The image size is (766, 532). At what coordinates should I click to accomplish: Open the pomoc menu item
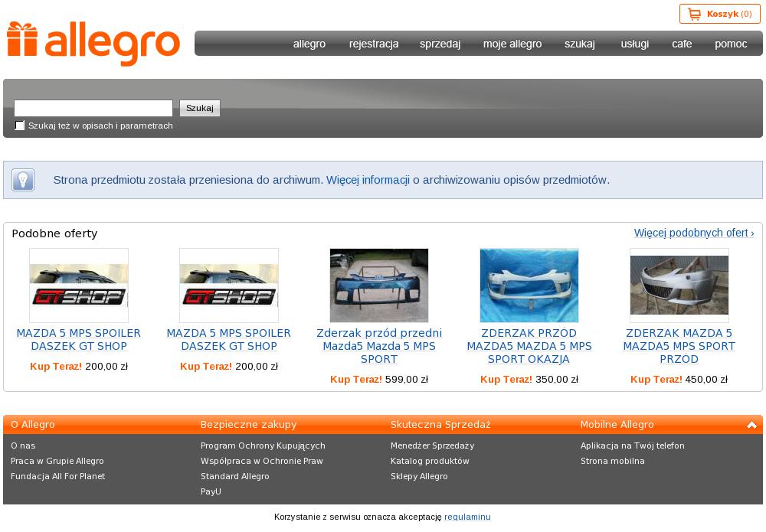click(x=731, y=44)
